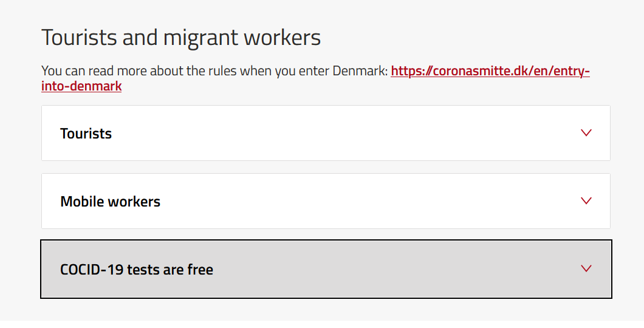Click the chevron in COCID-19 tests row
Screen dimensions: 644x328
pyautogui.click(x=586, y=268)
